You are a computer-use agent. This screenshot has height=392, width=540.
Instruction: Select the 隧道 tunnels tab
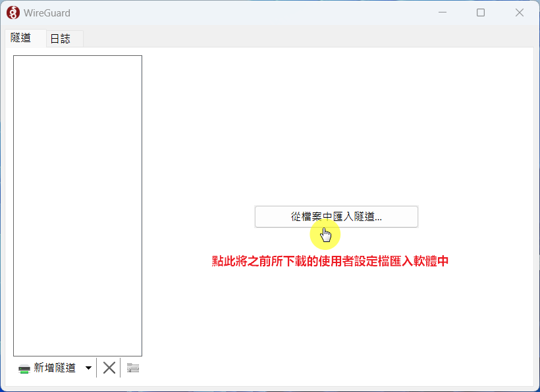click(25, 38)
